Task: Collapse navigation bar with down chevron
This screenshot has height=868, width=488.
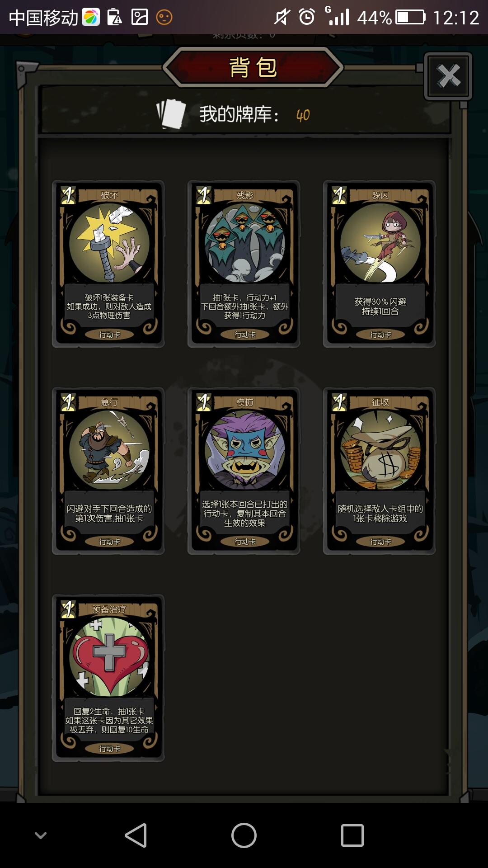Action: point(41,835)
